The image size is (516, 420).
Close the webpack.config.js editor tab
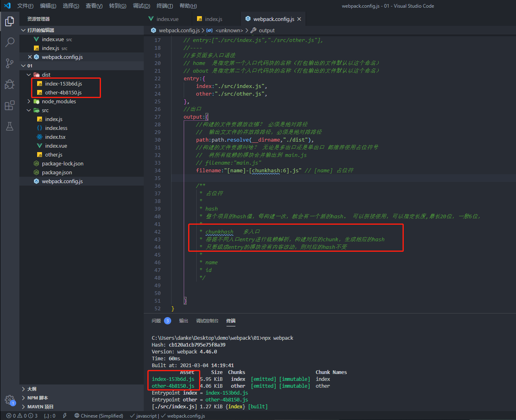299,19
